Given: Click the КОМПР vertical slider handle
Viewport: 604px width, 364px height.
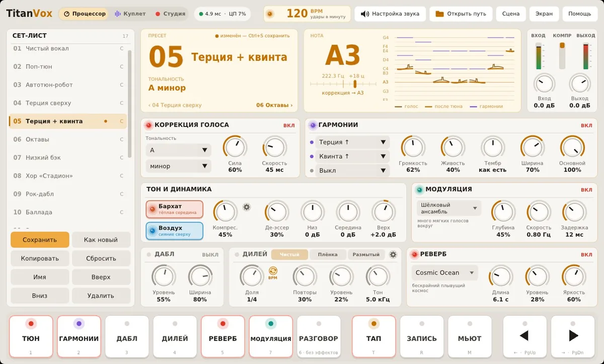Looking at the screenshot, I should (562, 45).
